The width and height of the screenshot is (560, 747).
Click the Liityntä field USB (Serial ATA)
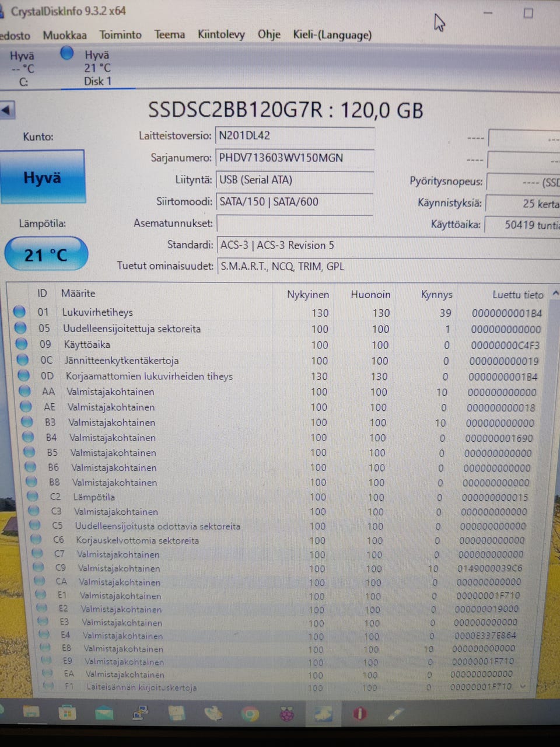pyautogui.click(x=295, y=180)
